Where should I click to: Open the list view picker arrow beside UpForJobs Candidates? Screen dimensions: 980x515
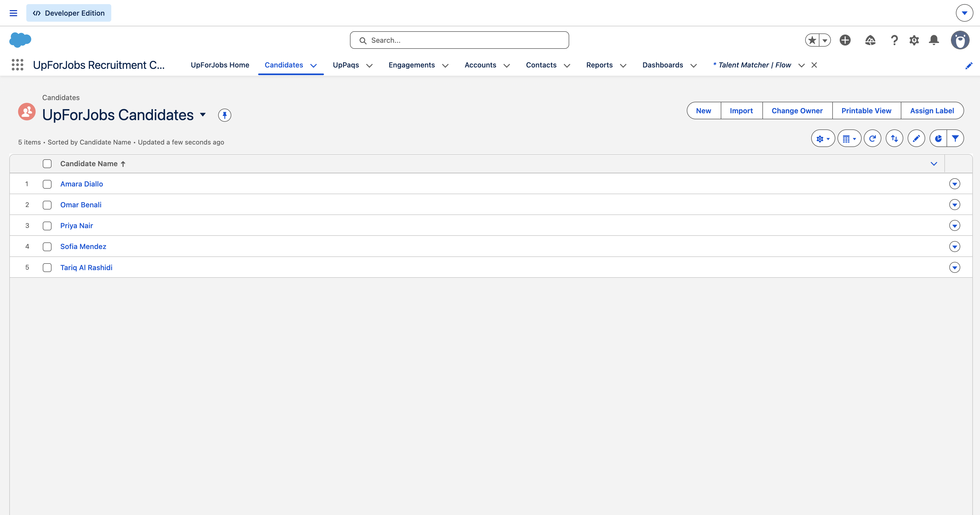[203, 115]
